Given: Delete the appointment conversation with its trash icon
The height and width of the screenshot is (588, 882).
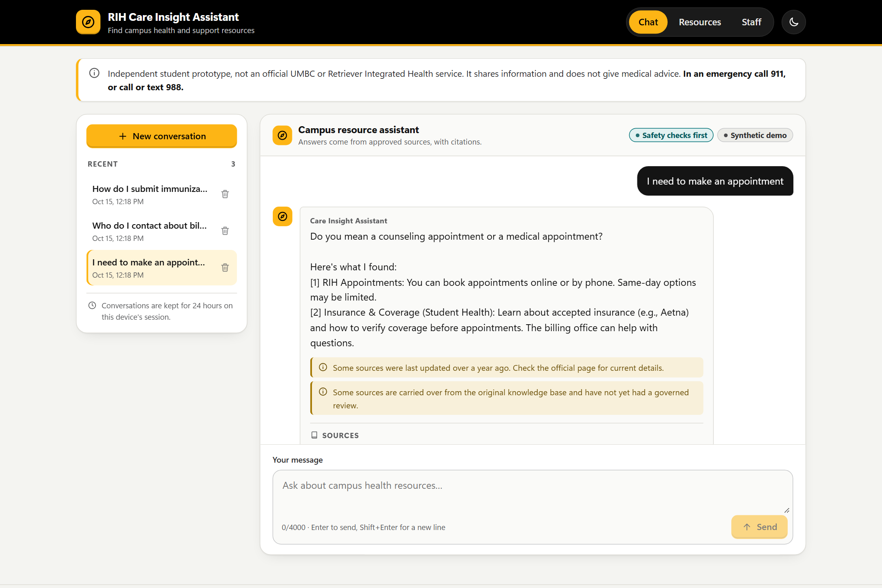Looking at the screenshot, I should [225, 267].
